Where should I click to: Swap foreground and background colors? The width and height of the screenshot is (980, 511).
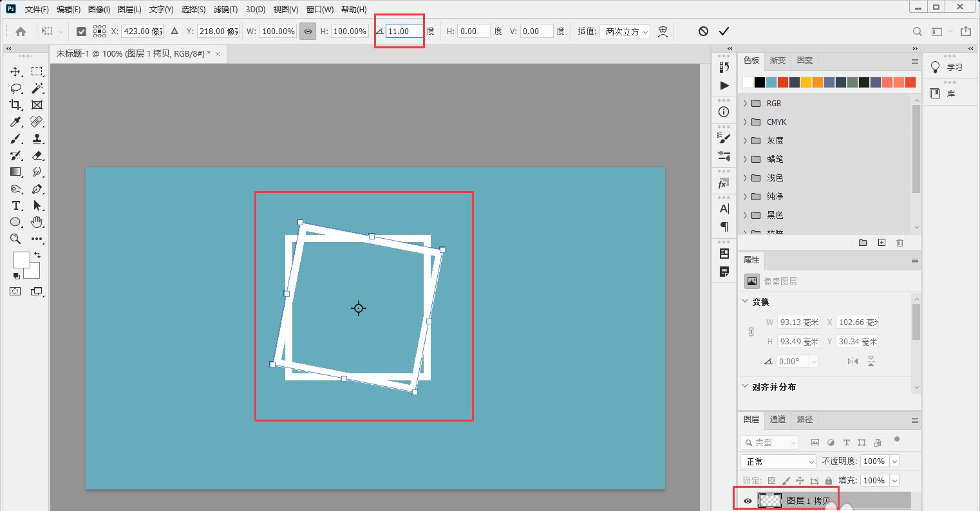pyautogui.click(x=37, y=256)
